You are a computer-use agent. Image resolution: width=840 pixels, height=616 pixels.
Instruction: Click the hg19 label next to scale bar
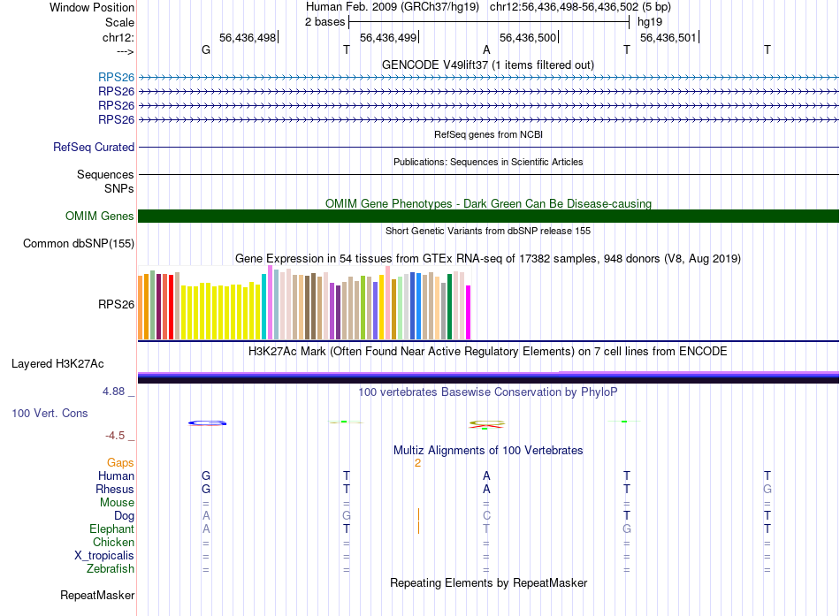(x=650, y=22)
